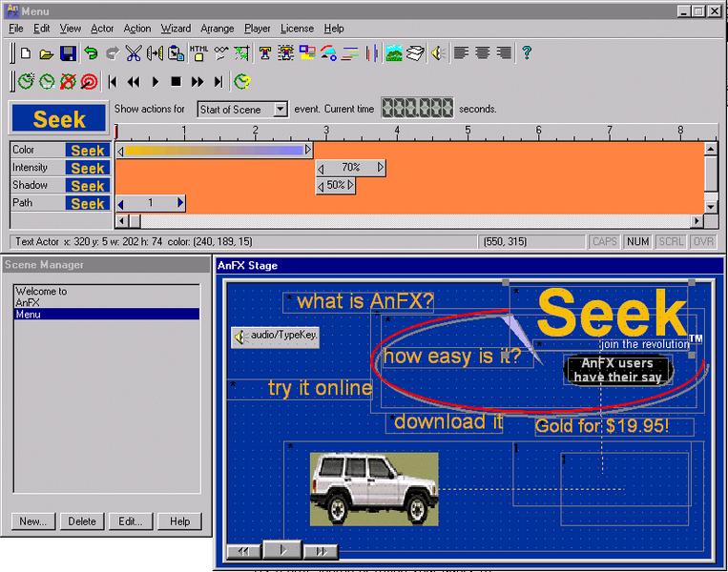Click Delete in Scene Manager
The width and height of the screenshot is (728, 572).
coord(82,521)
